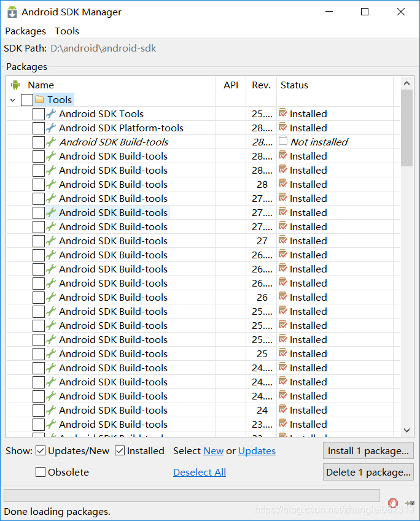Check Build-tools revision 25 checkbox
Screen dimensions: 420x521
39,354
